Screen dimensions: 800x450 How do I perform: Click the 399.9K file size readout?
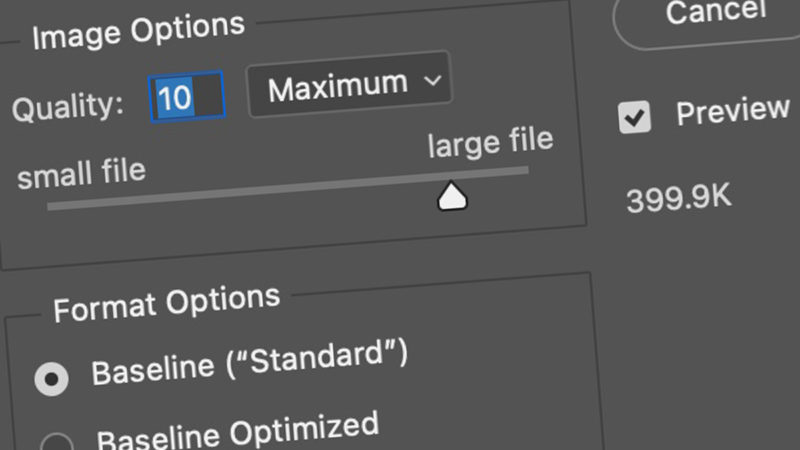tap(679, 198)
